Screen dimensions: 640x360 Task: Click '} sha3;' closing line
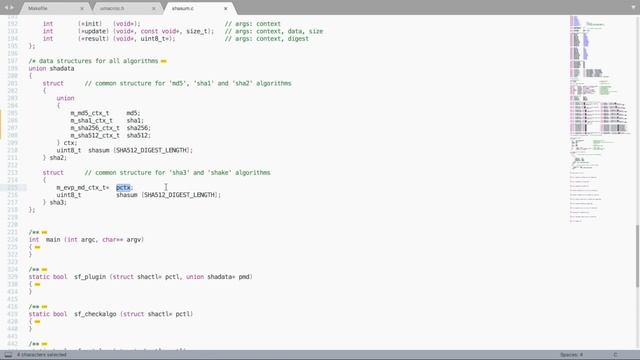(55, 202)
